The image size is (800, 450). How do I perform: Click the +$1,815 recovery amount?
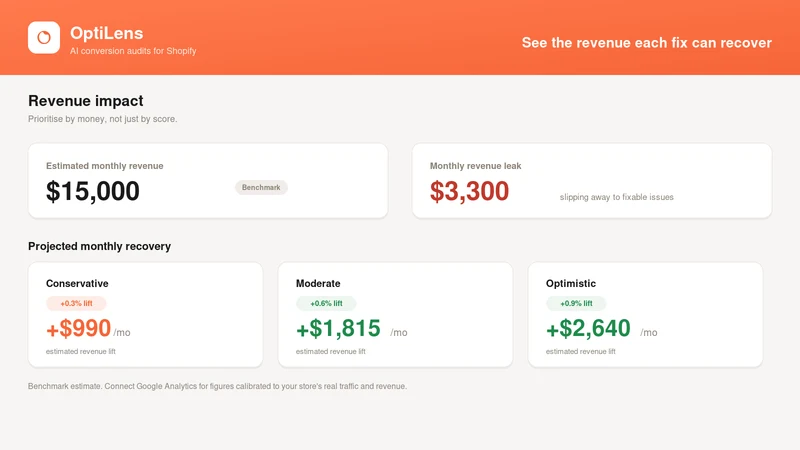click(338, 328)
